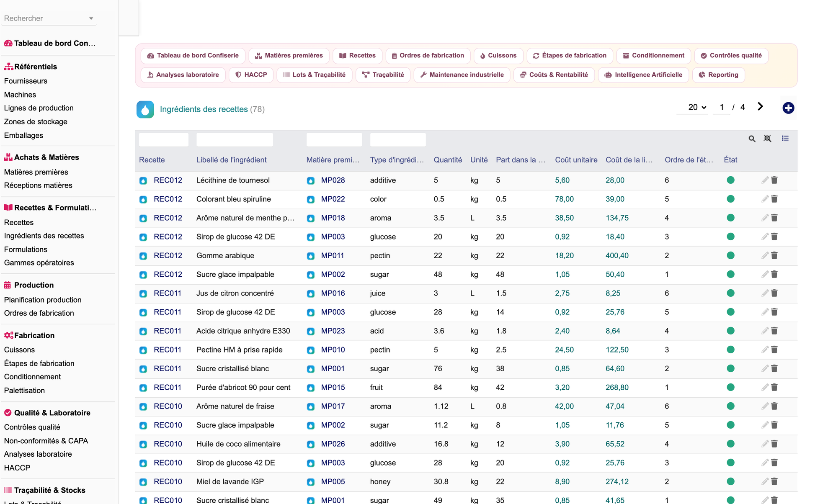Edit the Gomme arabique row with pencil

[765, 255]
